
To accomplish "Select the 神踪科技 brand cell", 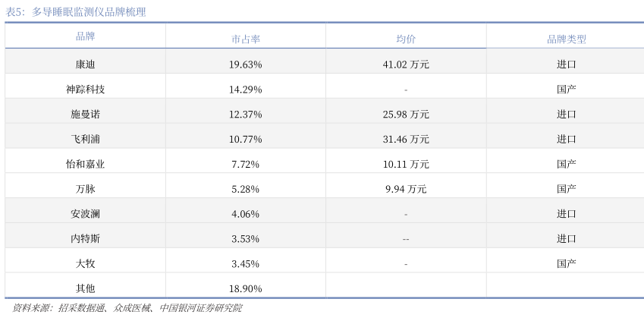I will point(85,90).
